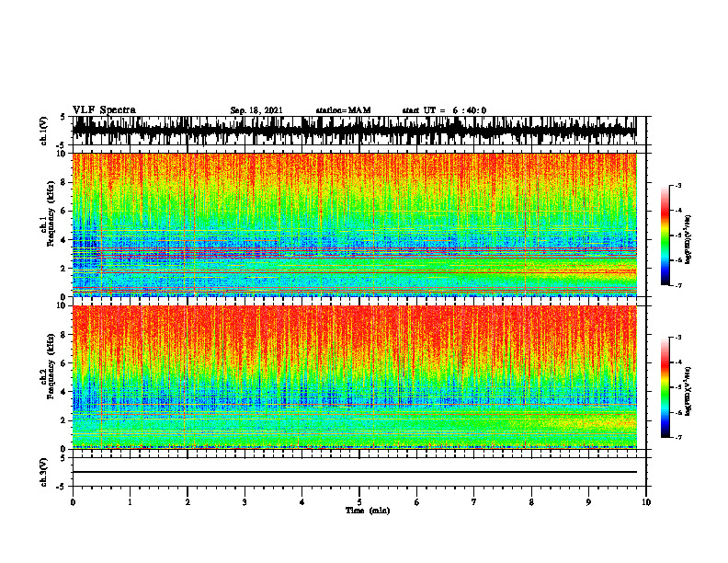
Task: Click time axis tick label "6"
Action: [417, 502]
